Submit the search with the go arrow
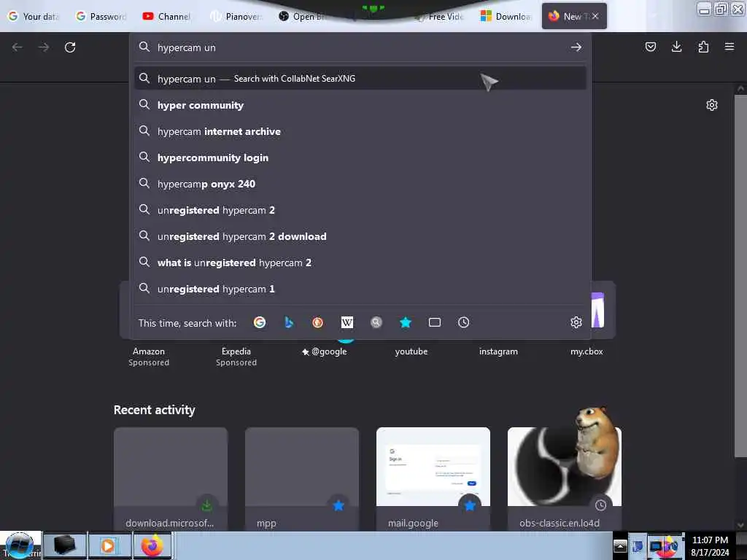 pyautogui.click(x=576, y=47)
